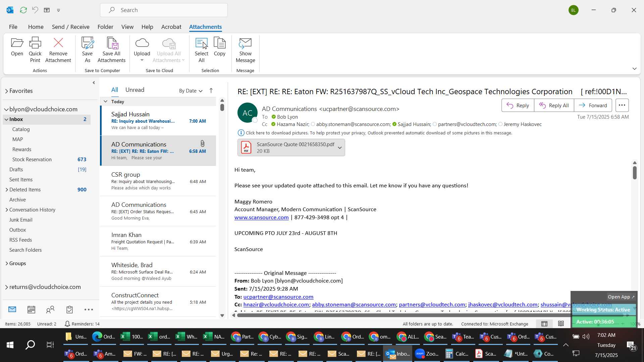This screenshot has width=644, height=362.
Task: Switch to the Send / Receive tab
Action: point(70,27)
